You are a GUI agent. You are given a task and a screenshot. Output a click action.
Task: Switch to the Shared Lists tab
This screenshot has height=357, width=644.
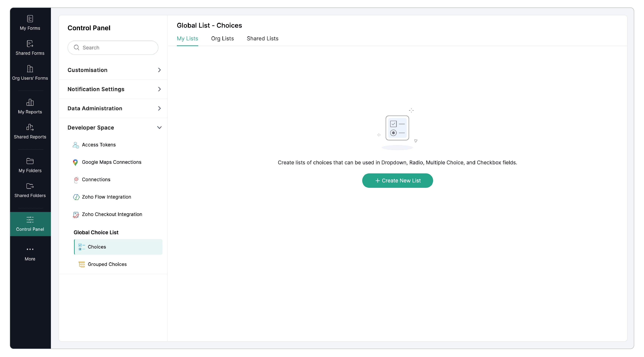(x=262, y=39)
